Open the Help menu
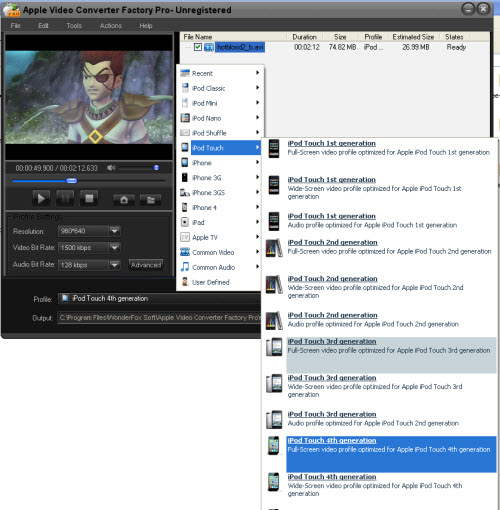Viewport: 500px width, 510px height. (146, 26)
